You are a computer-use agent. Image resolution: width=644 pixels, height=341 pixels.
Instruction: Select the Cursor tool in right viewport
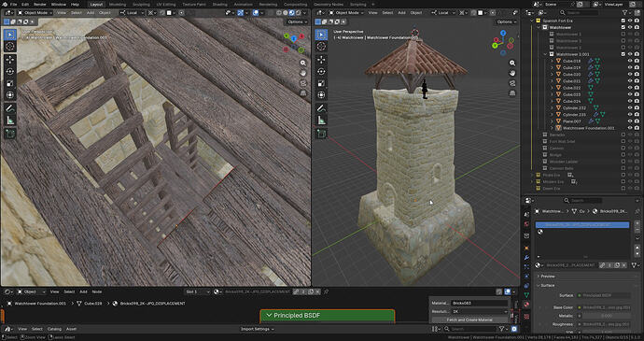[322, 46]
